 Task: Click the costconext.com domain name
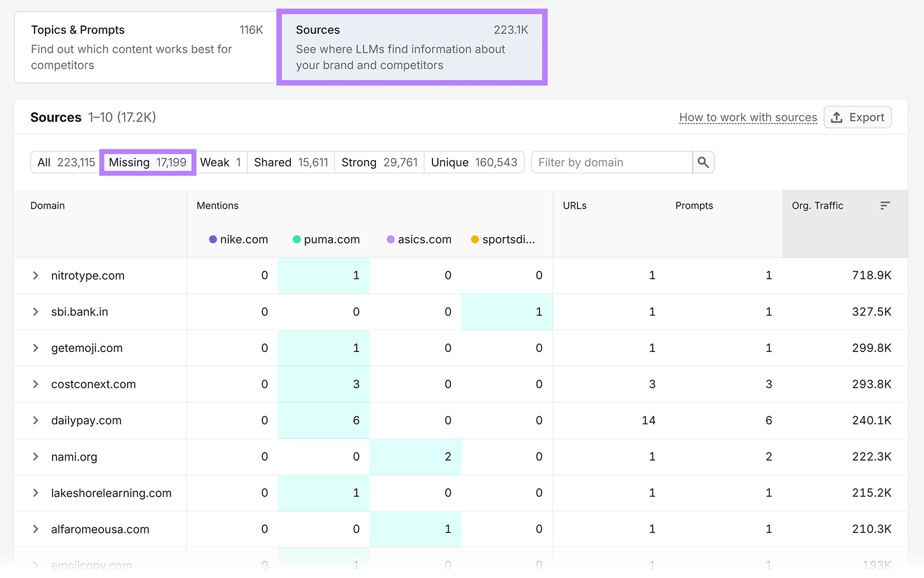(94, 384)
